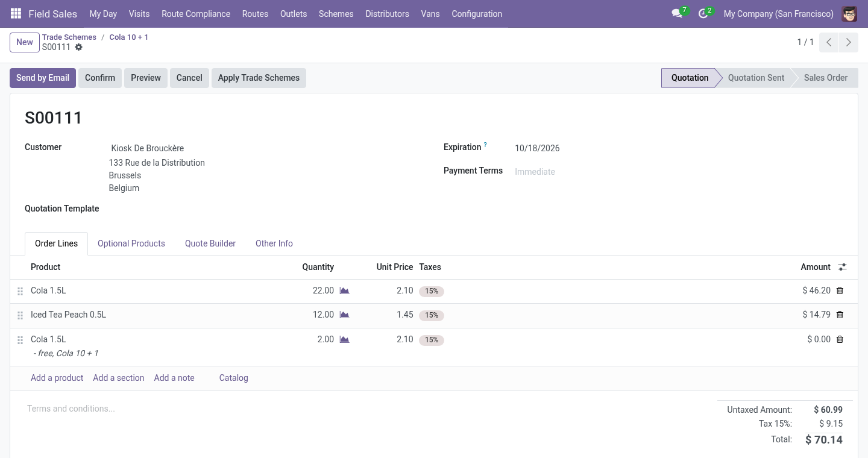The image size is (868, 458).
Task: Go to previous record arrow
Action: tap(829, 42)
